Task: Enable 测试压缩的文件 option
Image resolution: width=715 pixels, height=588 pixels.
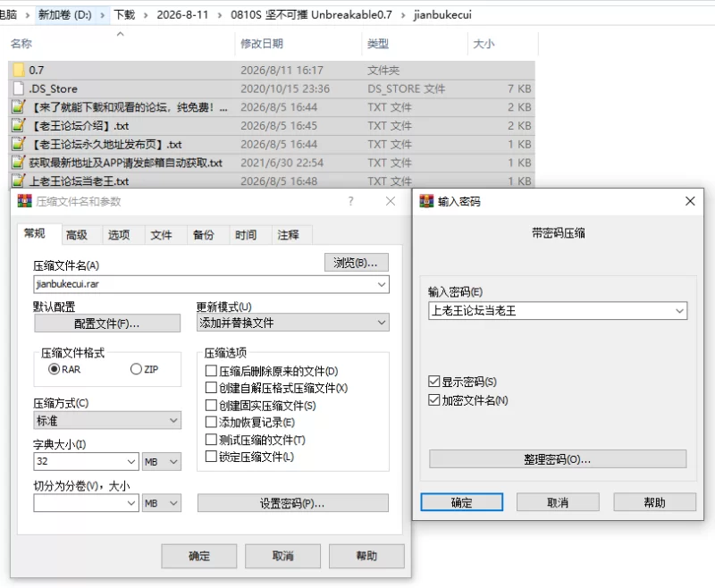Action: click(x=211, y=440)
